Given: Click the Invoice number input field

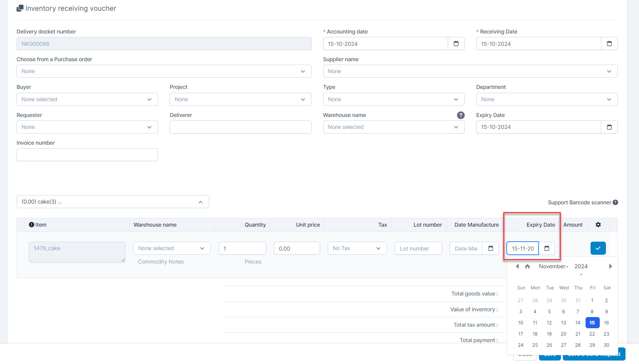Looking at the screenshot, I should (x=87, y=155).
